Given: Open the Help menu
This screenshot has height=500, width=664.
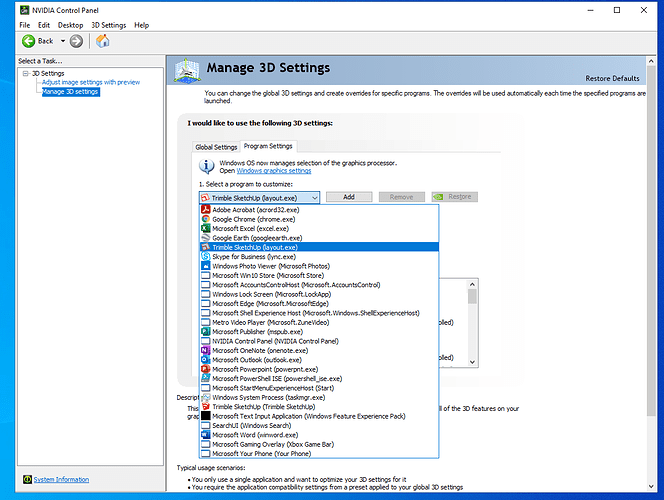Looking at the screenshot, I should click(141, 25).
